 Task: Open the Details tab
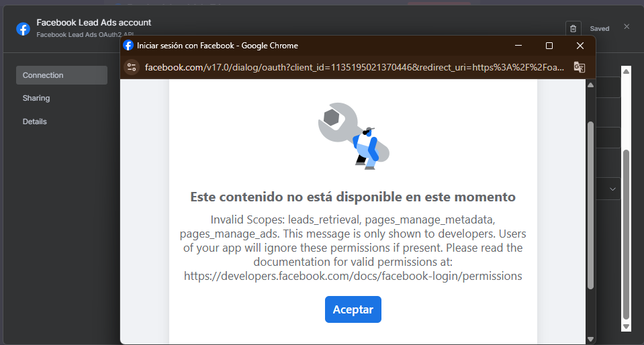click(x=34, y=121)
